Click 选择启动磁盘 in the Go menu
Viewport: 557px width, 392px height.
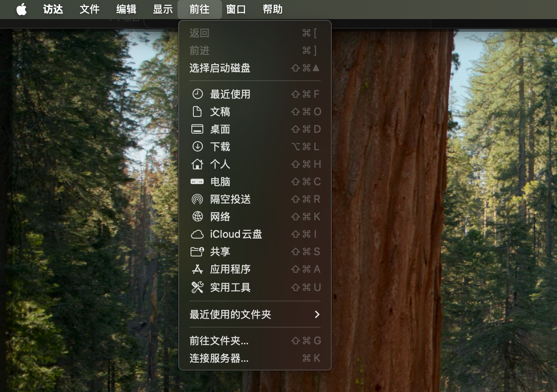[x=219, y=68]
